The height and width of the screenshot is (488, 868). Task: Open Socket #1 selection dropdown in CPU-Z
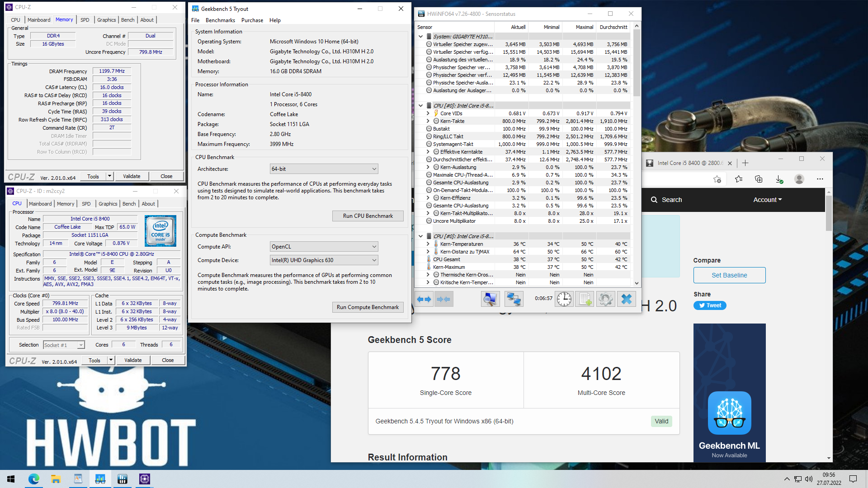tap(64, 345)
